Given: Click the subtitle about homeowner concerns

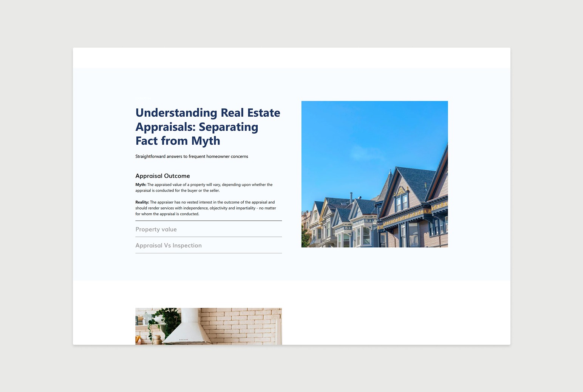Looking at the screenshot, I should pos(192,156).
